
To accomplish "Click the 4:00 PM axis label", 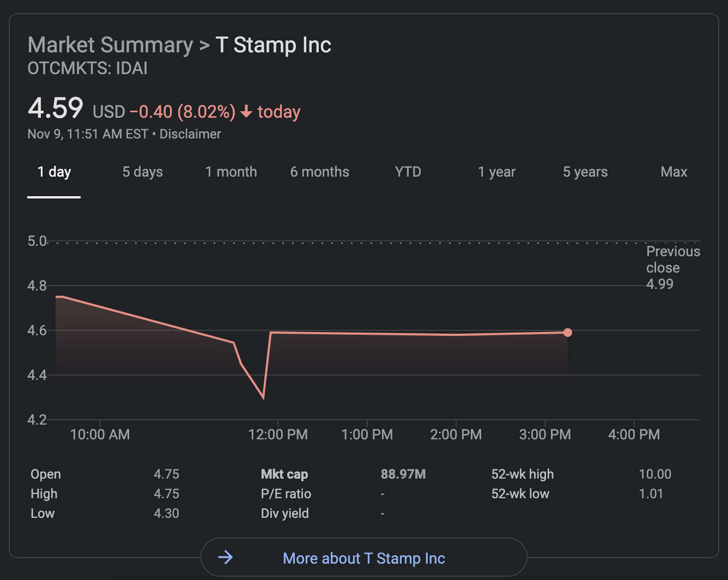I will tap(634, 434).
